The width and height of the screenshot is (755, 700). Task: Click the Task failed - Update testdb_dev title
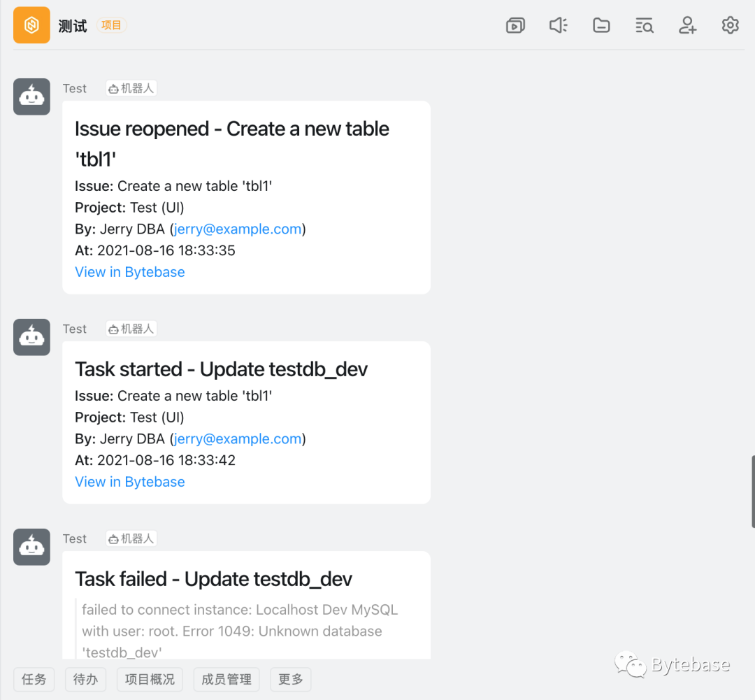pos(214,579)
